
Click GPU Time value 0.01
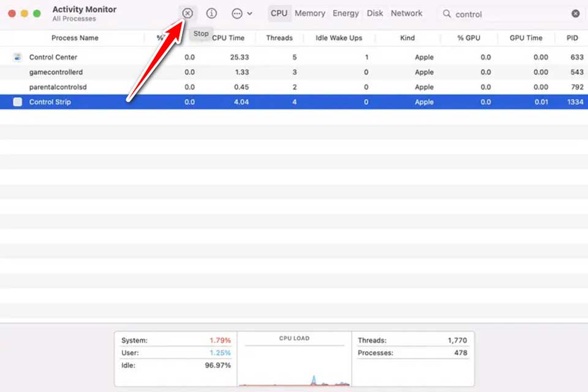(x=541, y=102)
